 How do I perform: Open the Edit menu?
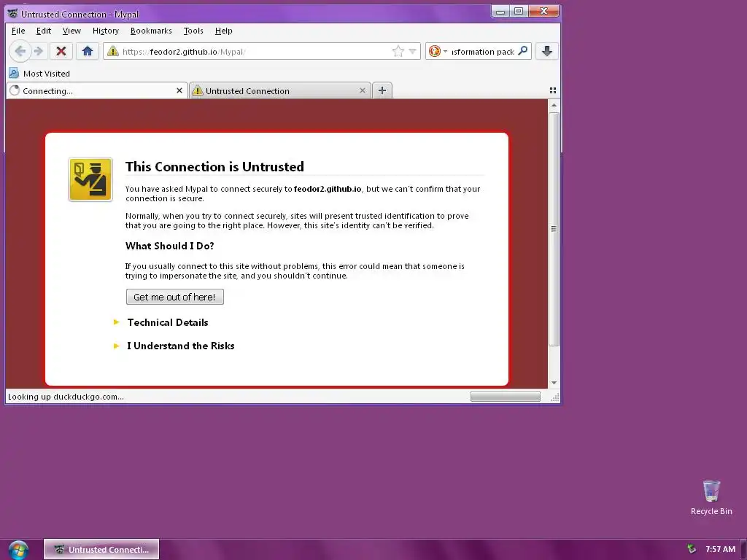tap(43, 31)
